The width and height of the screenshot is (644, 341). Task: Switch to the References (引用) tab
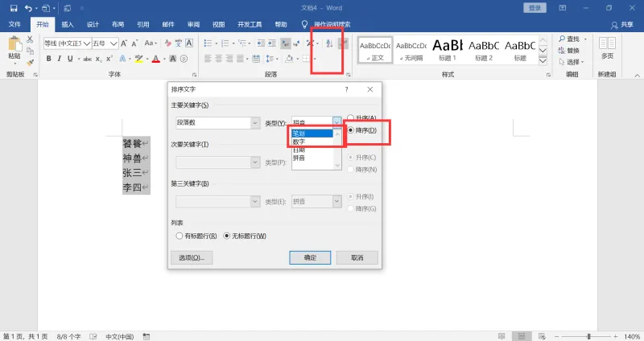click(x=143, y=24)
